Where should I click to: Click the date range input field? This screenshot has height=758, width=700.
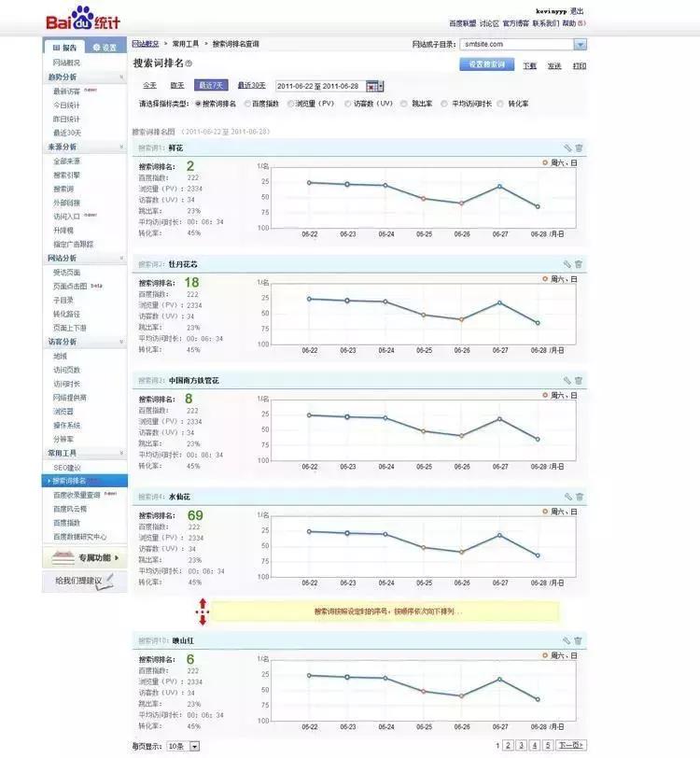320,86
